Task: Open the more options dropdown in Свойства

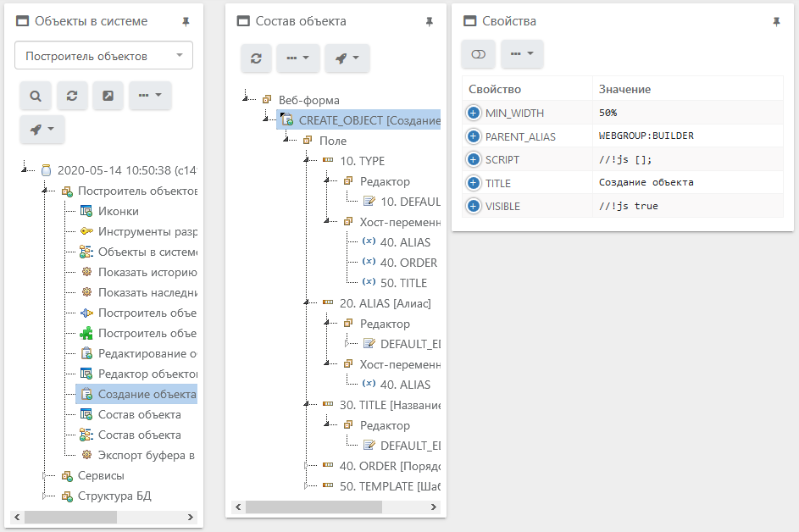Action: coord(522,54)
